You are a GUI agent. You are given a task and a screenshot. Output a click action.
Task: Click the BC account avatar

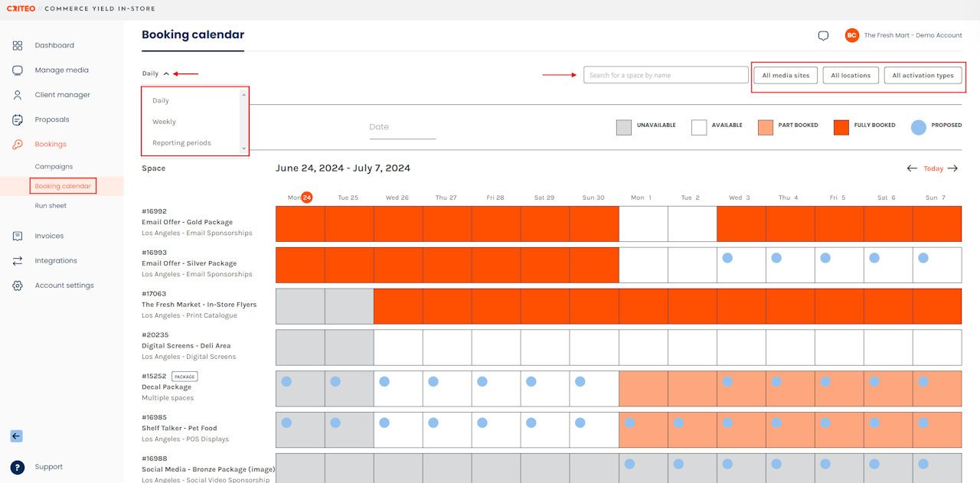pos(852,35)
